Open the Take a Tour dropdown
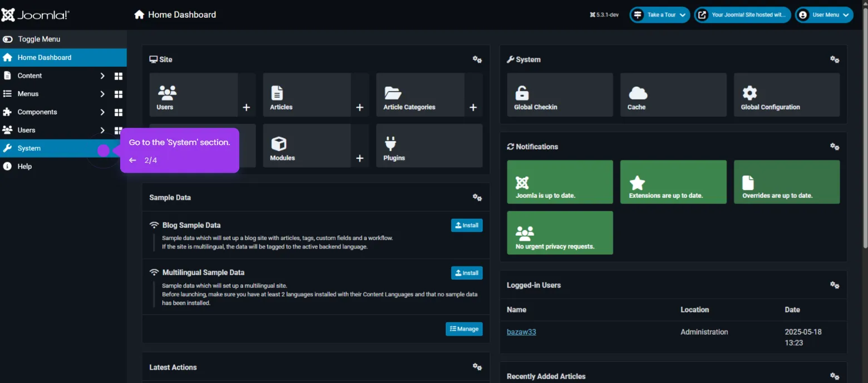The height and width of the screenshot is (383, 868). tap(660, 15)
